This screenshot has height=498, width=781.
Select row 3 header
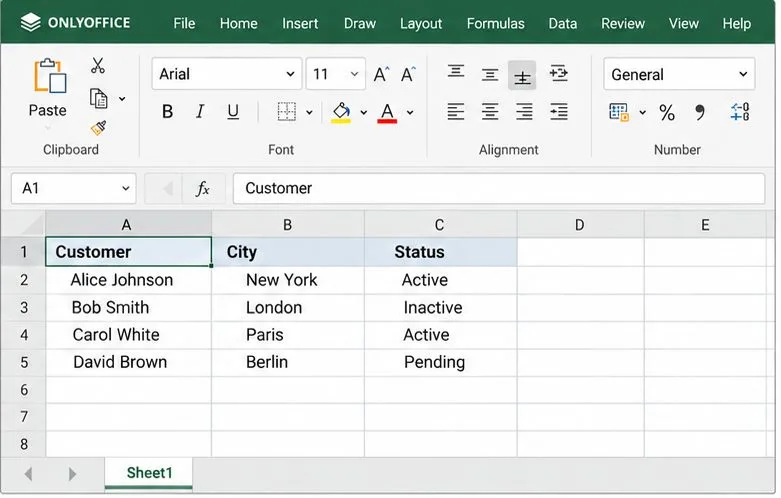tap(23, 308)
